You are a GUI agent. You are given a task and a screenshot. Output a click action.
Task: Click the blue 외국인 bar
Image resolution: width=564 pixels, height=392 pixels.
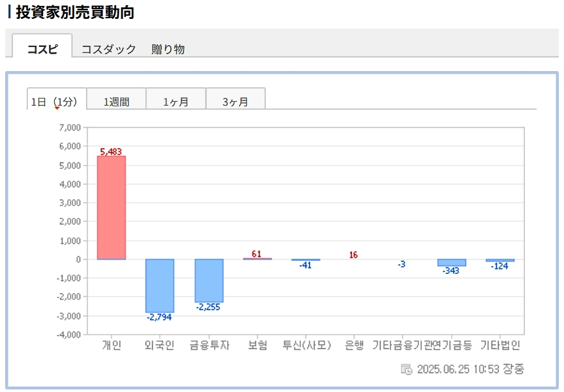pos(160,286)
